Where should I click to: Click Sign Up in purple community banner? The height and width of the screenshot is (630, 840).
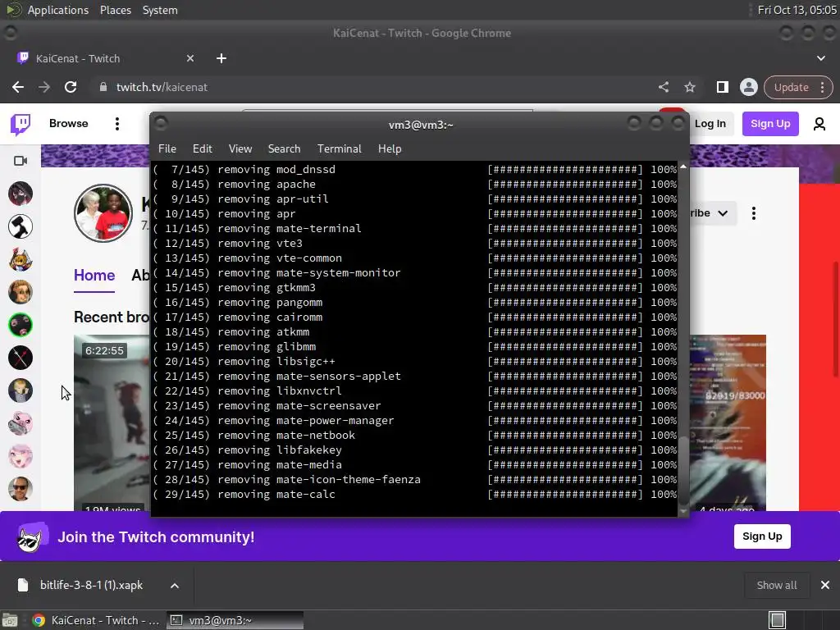pos(762,536)
